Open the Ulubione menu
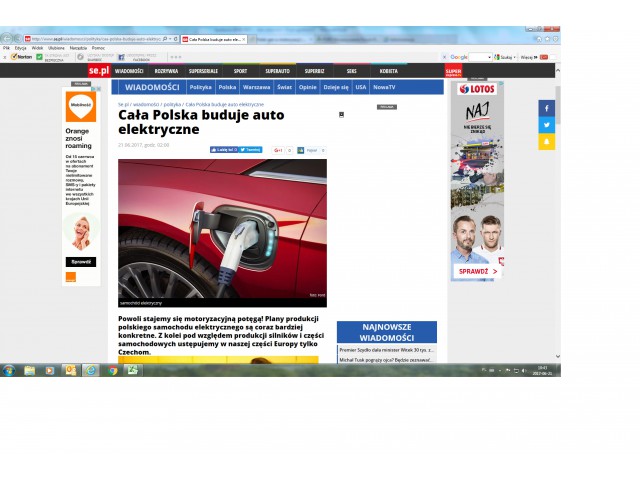The width and height of the screenshot is (640, 480). [56, 48]
